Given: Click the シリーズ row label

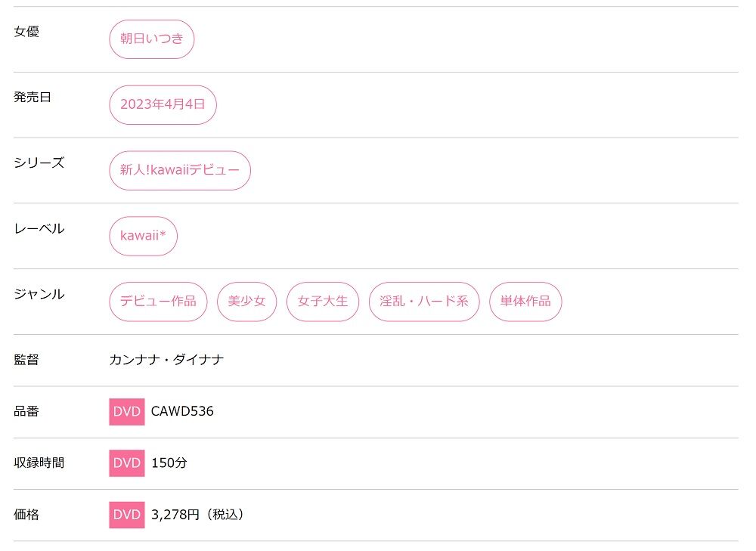Looking at the screenshot, I should (x=39, y=163).
